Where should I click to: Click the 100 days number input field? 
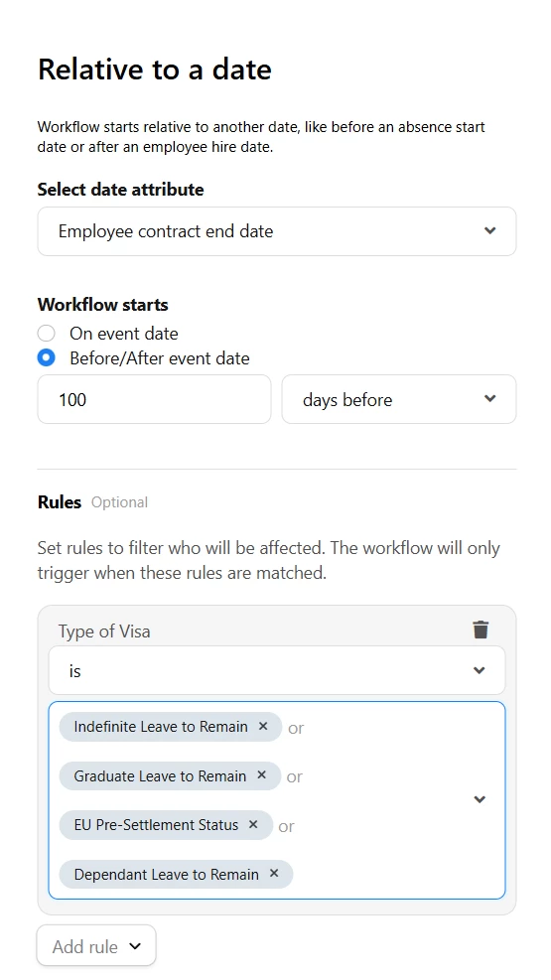point(154,399)
